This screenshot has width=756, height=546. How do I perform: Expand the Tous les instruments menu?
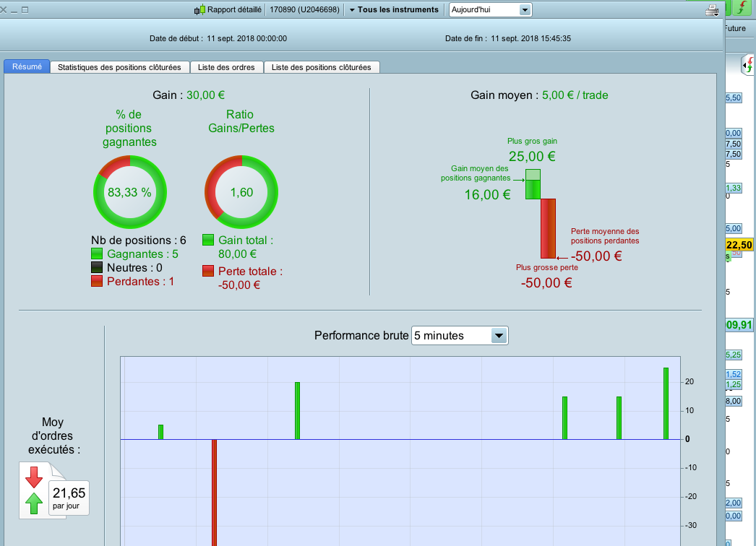click(x=394, y=9)
